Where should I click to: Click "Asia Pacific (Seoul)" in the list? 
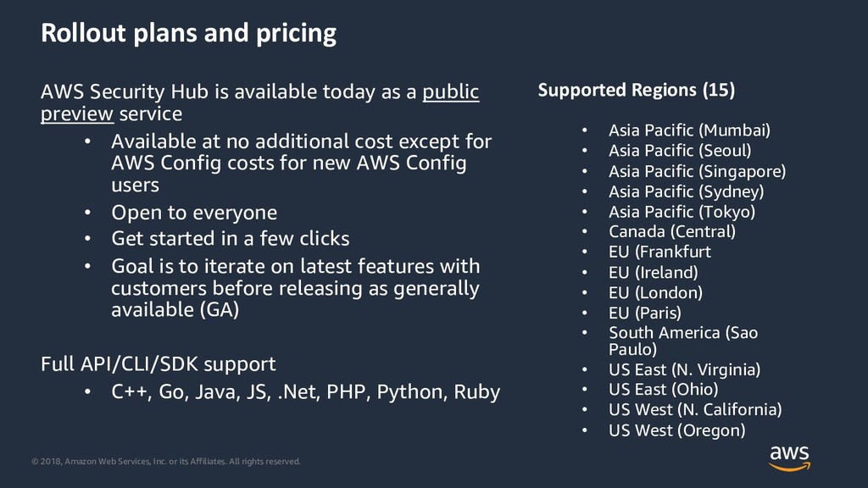click(x=680, y=151)
